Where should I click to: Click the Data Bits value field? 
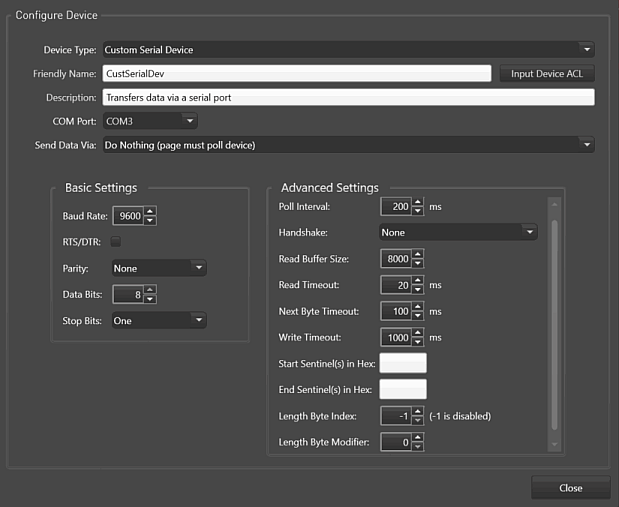(128, 295)
